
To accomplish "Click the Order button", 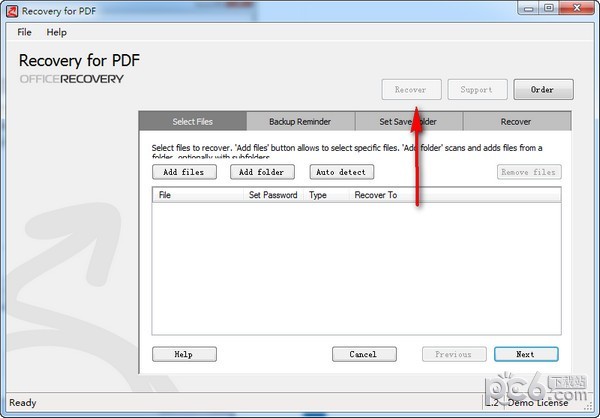I will click(x=543, y=90).
